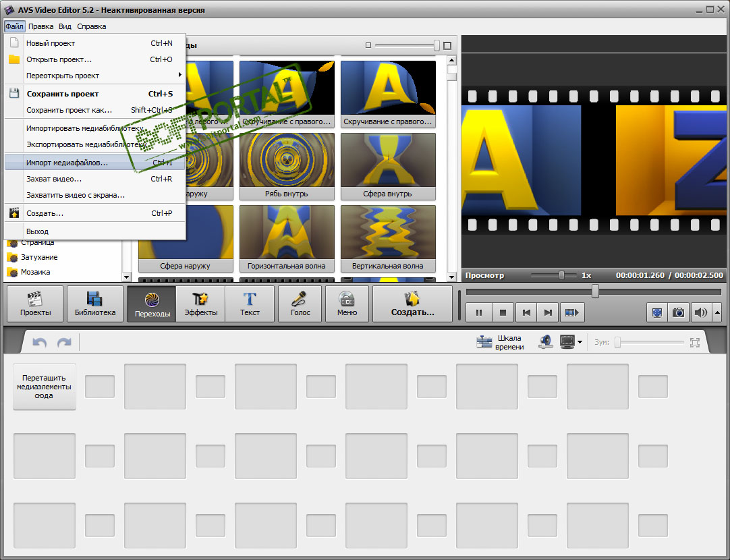Select the Горизонтальная волна transition thumbnail

pyautogui.click(x=287, y=238)
